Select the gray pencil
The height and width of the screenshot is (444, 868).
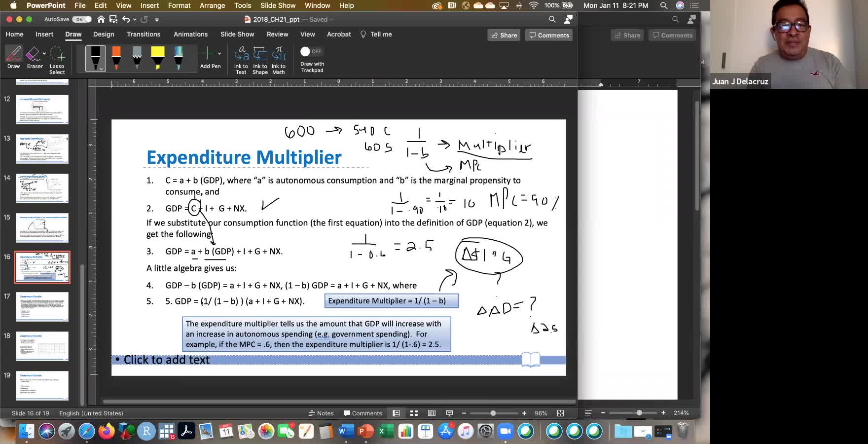pos(137,58)
